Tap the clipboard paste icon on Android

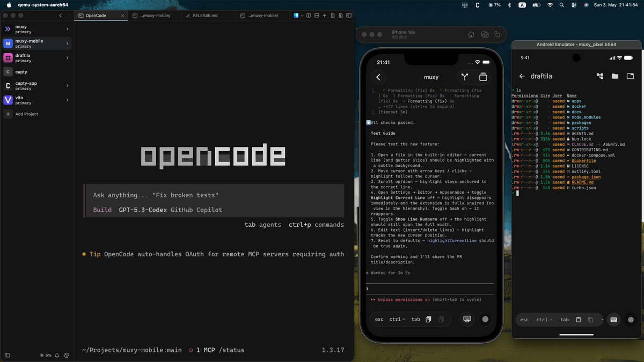coord(578,320)
